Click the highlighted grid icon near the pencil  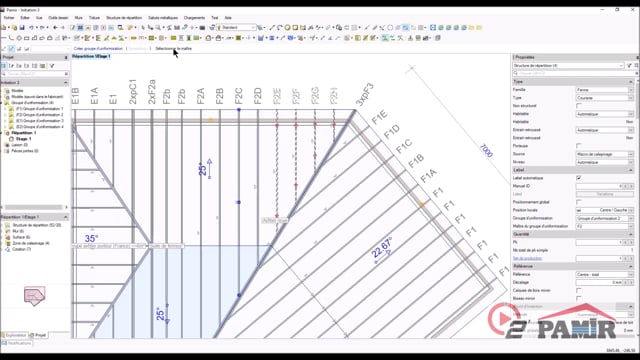[80, 28]
